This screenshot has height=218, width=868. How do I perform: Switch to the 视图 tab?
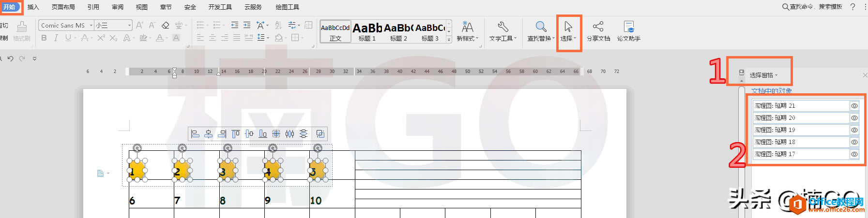tap(141, 7)
